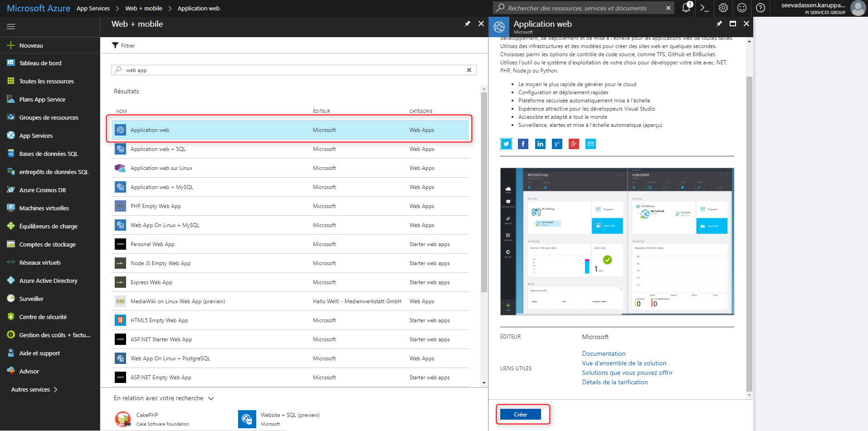Select Web App On Linux + PostgreSQL
This screenshot has width=868, height=431.
(290, 358)
